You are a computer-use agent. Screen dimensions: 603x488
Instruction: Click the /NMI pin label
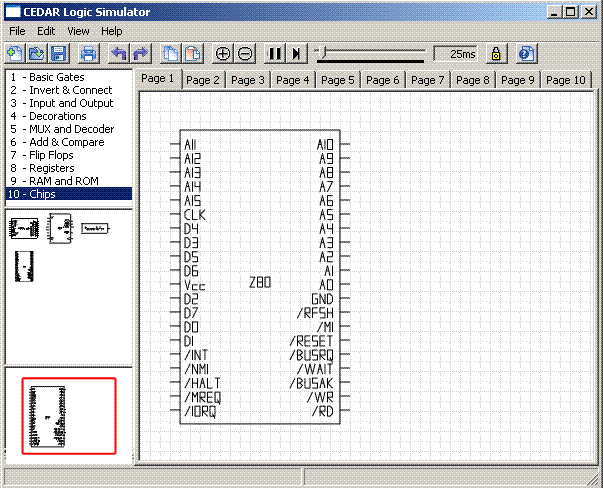click(197, 369)
